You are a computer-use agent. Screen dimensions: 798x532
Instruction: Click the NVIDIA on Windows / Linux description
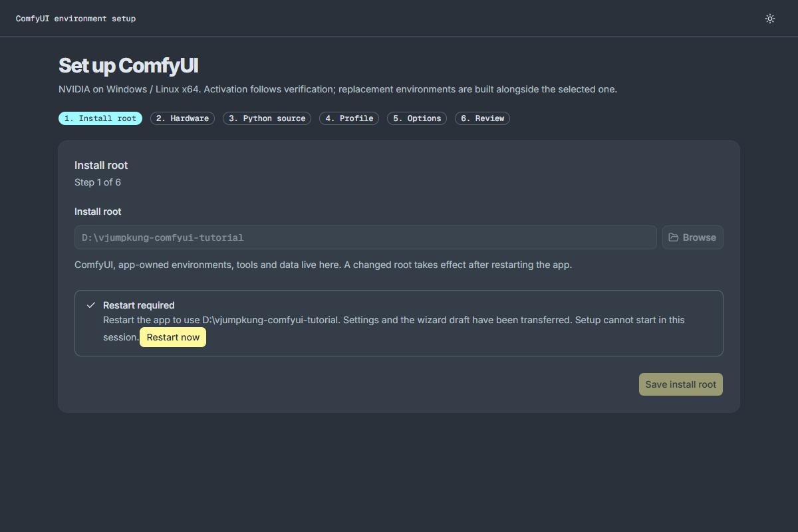tap(338, 89)
